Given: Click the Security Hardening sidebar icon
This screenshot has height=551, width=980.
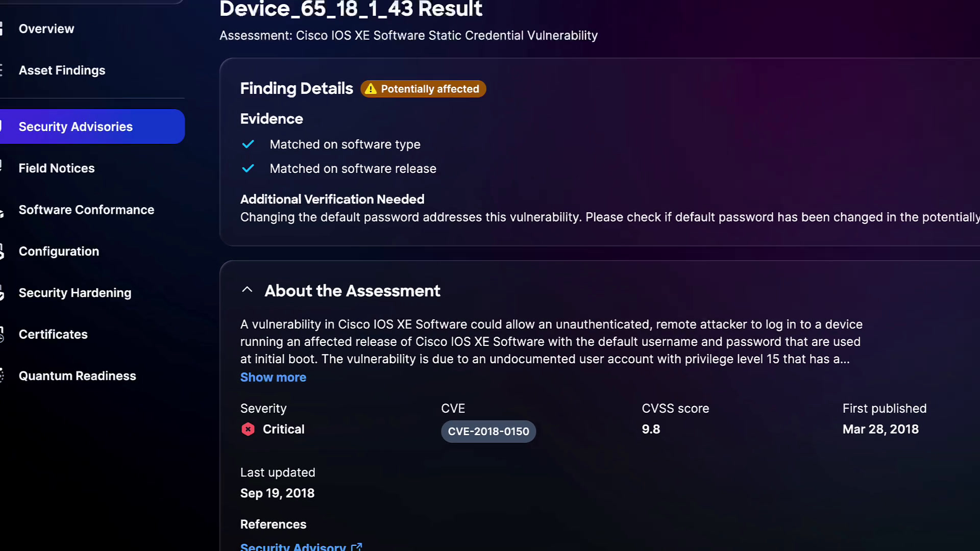Looking at the screenshot, I should tap(2, 293).
